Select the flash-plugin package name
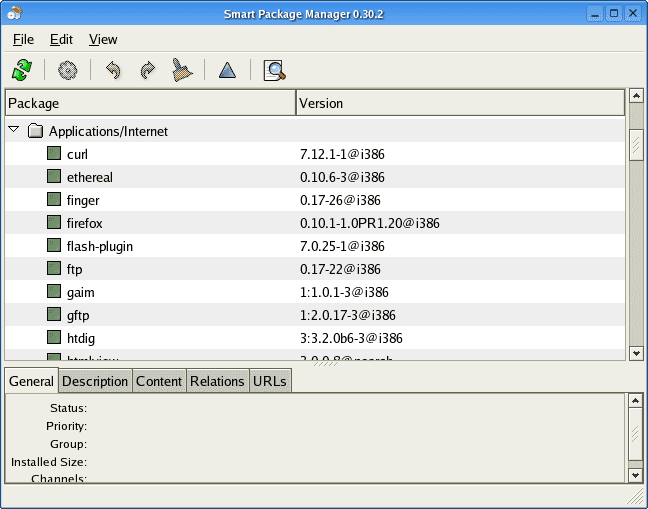The height and width of the screenshot is (509, 648). tap(100, 246)
